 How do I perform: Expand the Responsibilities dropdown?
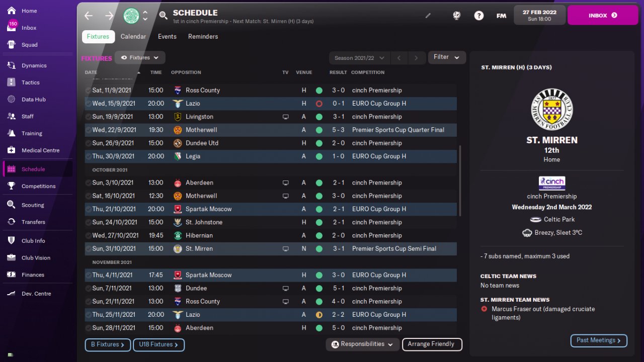coord(362,344)
